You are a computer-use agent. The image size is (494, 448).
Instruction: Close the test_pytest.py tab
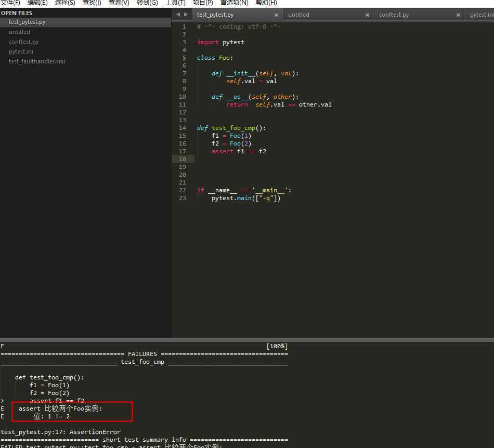[276, 15]
